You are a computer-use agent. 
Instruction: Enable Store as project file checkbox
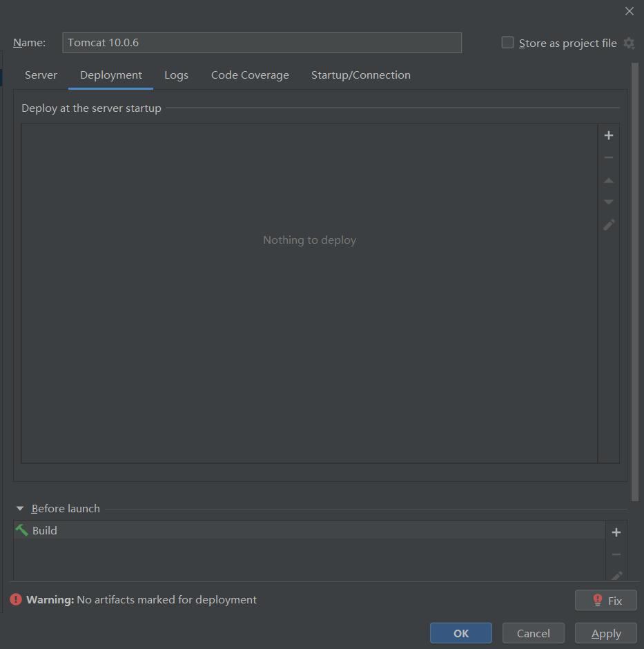pos(507,43)
